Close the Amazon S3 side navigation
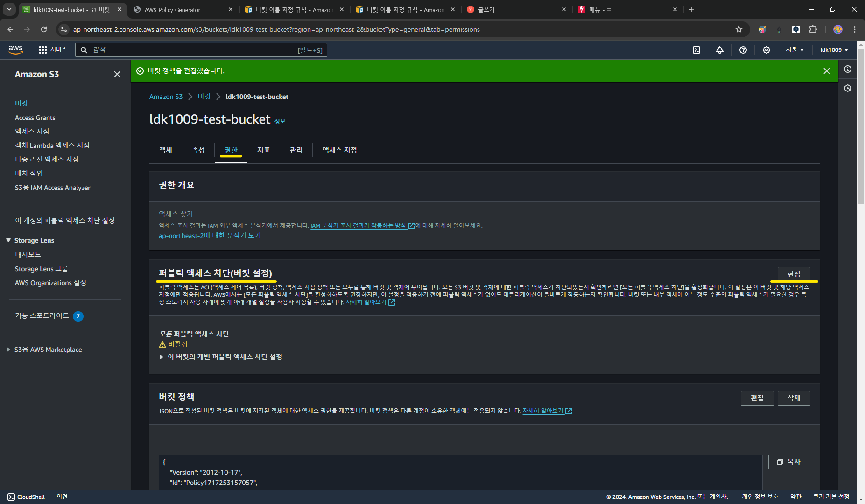The image size is (865, 504). tap(117, 74)
